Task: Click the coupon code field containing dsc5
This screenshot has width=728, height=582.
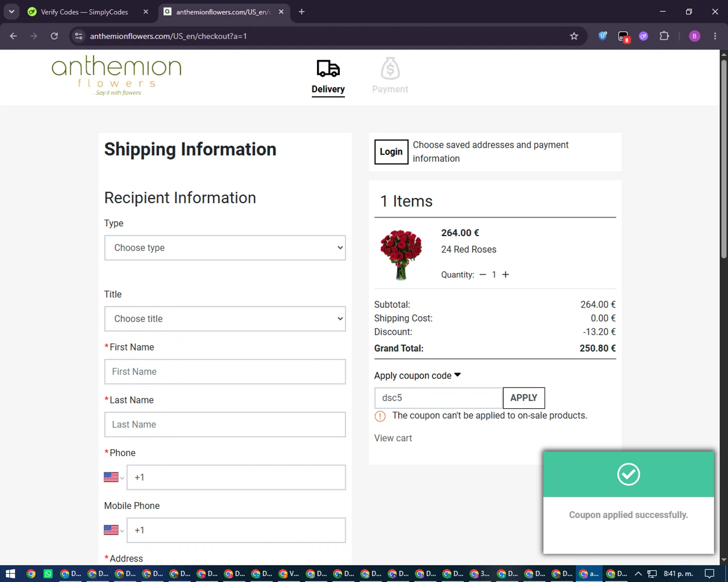Action: click(x=439, y=398)
